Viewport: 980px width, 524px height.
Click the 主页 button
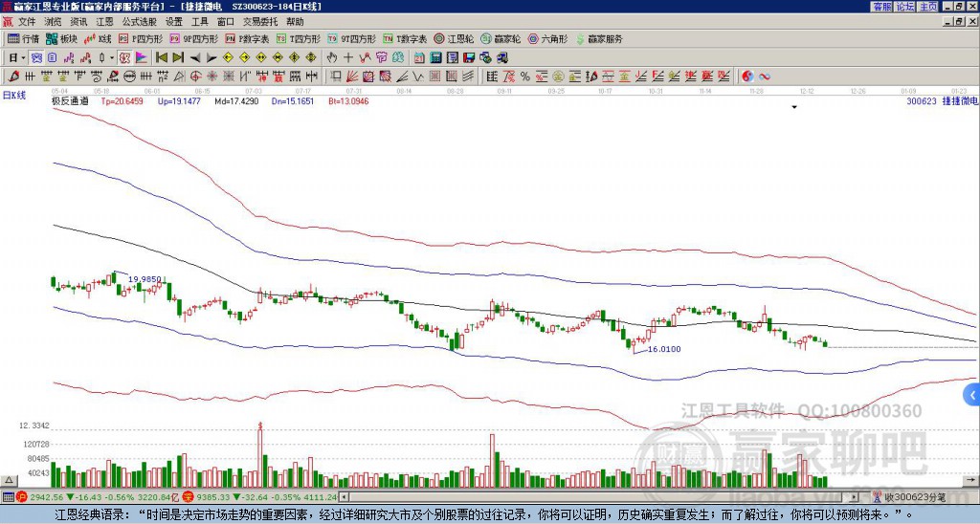[x=927, y=7]
